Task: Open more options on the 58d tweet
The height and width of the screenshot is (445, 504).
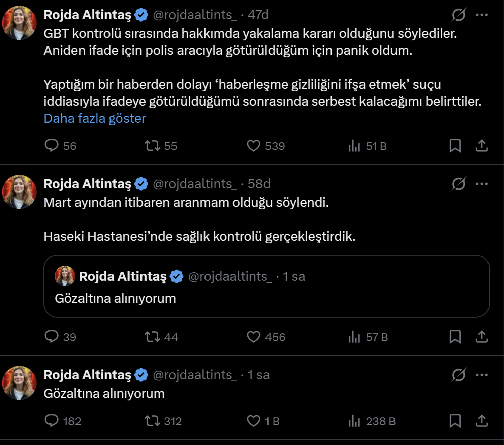Action: 481,184
